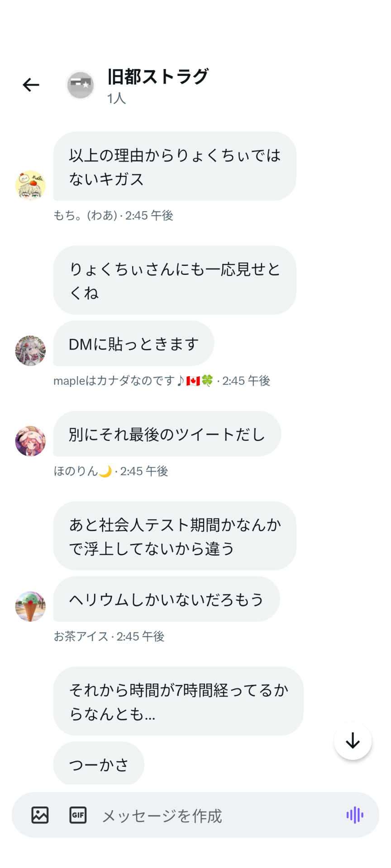Image resolution: width=391 pixels, height=868 pixels.
Task: Jump to latest messages with down arrow
Action: (353, 741)
